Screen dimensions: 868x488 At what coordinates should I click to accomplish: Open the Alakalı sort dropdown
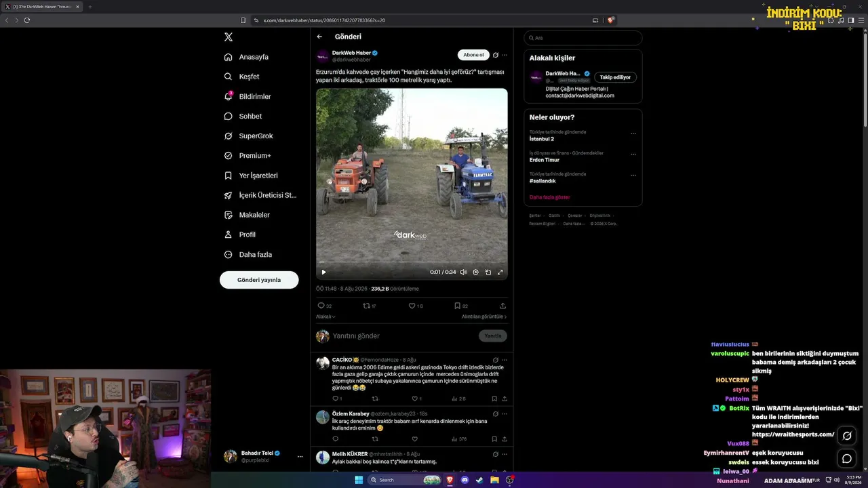[325, 317]
